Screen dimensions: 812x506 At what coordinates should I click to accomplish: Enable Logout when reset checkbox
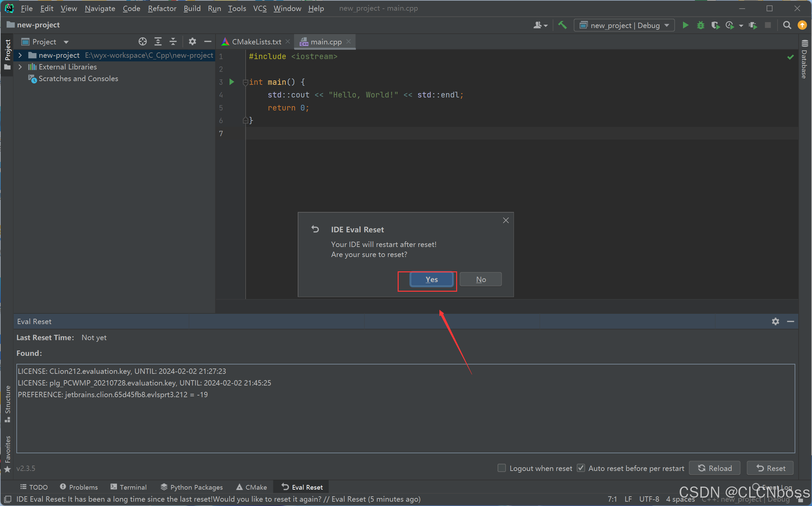(501, 468)
